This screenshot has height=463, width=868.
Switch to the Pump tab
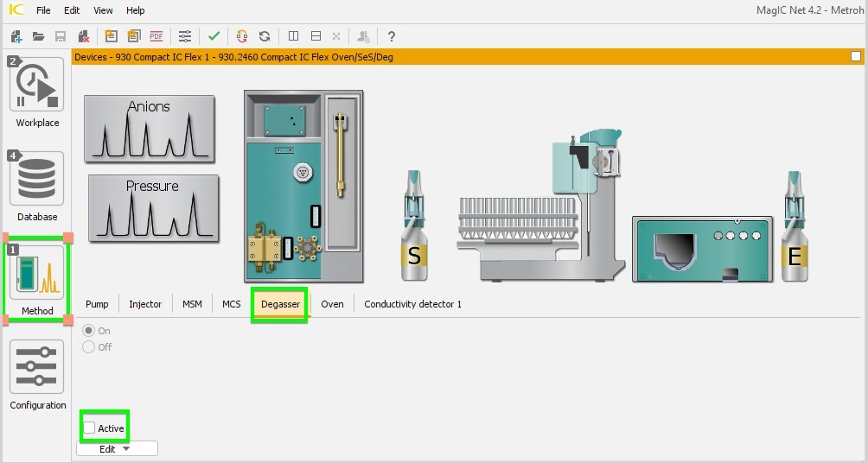[x=97, y=304]
